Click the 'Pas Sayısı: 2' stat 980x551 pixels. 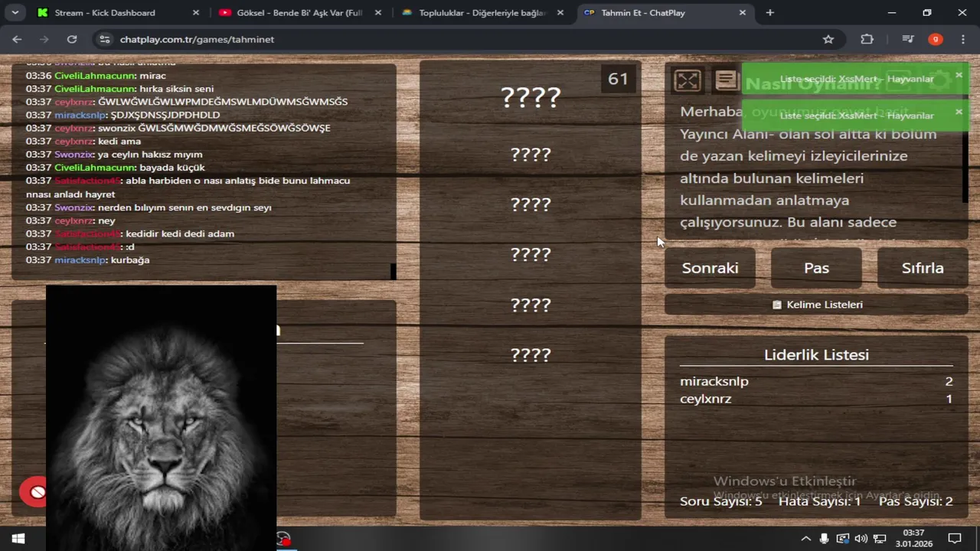coord(916,501)
